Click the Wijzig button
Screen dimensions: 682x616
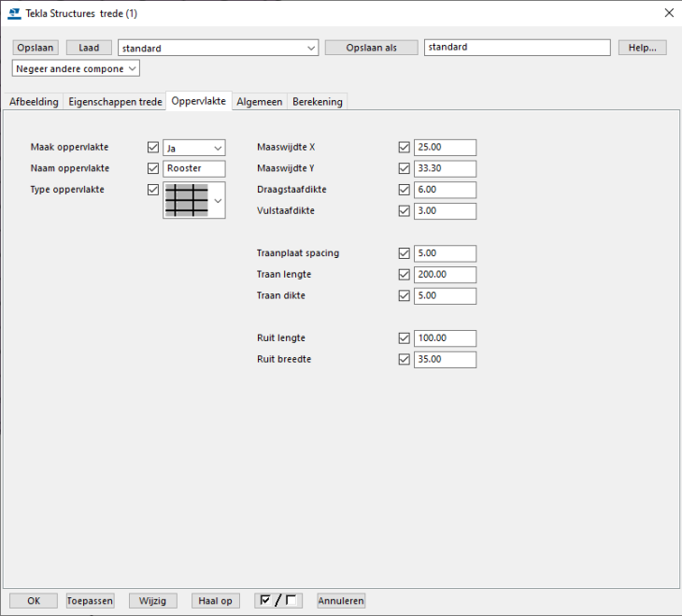(x=152, y=601)
